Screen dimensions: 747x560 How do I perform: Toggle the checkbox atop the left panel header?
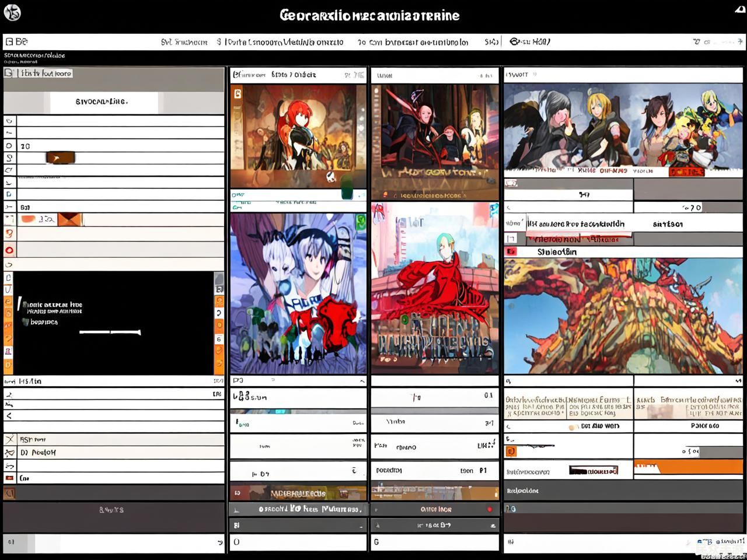(x=9, y=73)
